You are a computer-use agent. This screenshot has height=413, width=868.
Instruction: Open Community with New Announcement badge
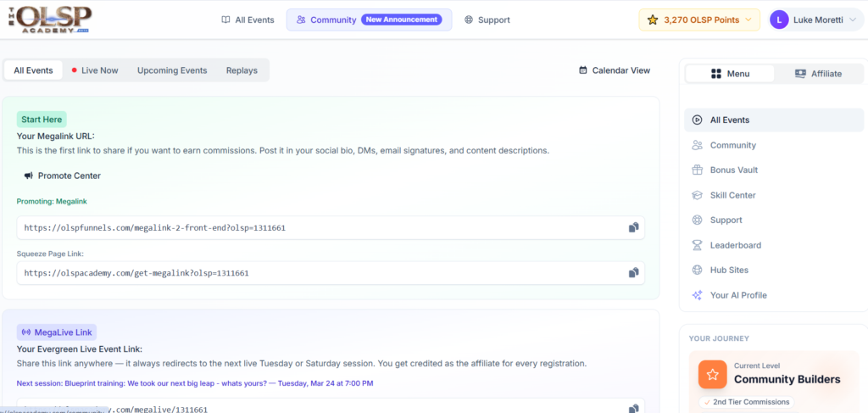pos(369,20)
